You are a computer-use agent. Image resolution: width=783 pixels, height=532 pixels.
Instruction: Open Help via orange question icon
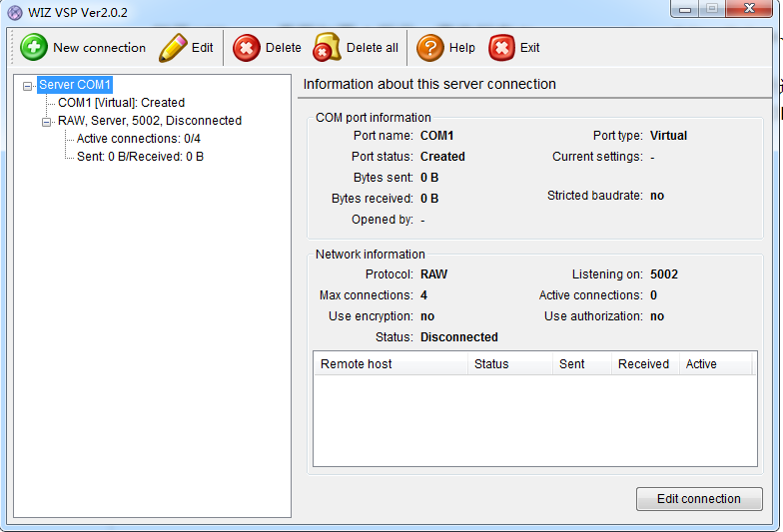(x=429, y=48)
